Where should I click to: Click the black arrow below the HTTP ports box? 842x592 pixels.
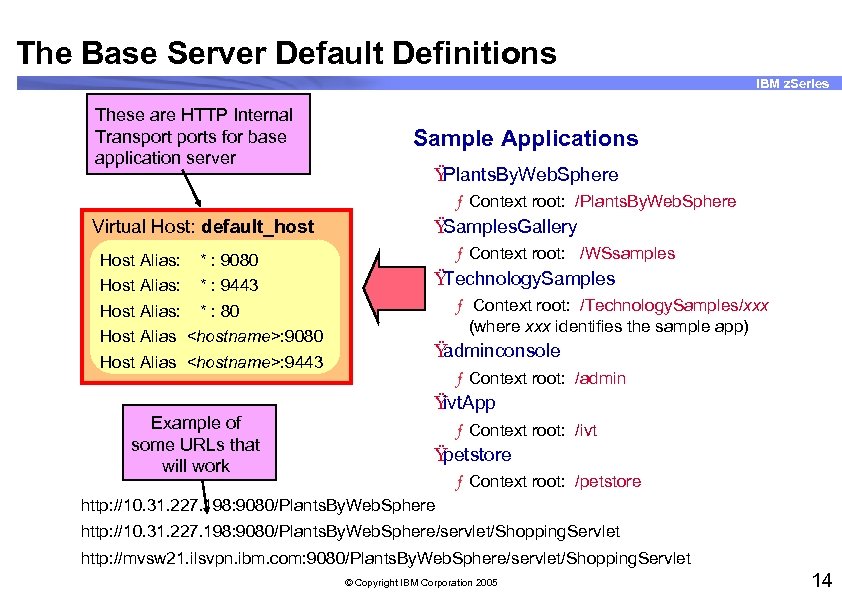pyautogui.click(x=192, y=189)
